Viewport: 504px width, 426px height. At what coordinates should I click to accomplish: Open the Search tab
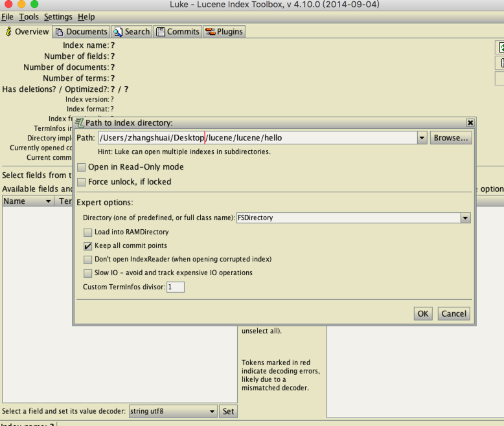point(132,32)
